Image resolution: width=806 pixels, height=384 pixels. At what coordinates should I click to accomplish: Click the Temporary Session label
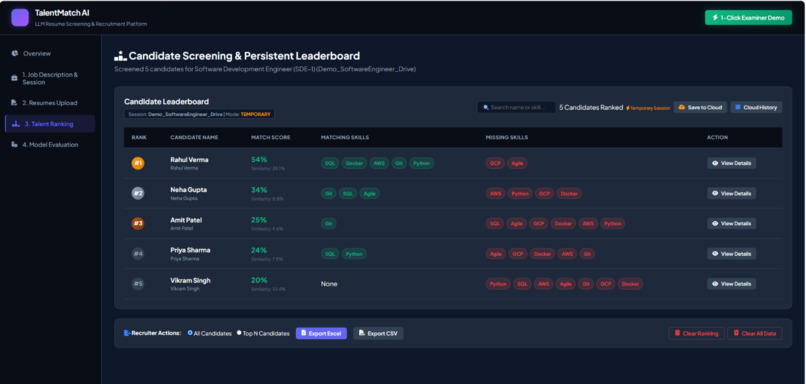click(648, 108)
